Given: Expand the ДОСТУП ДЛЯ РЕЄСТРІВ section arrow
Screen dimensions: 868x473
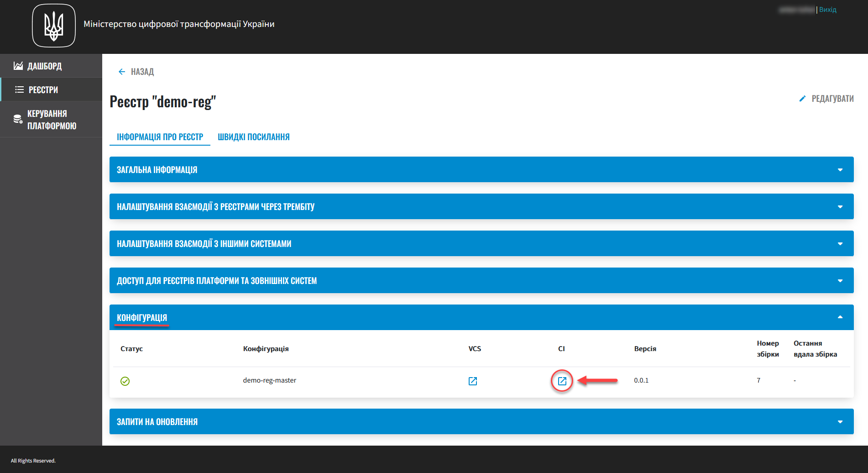Looking at the screenshot, I should (840, 281).
